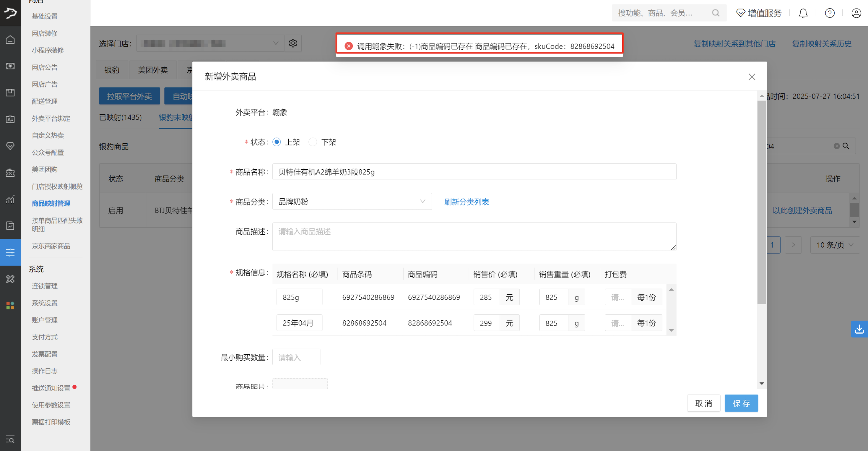Viewport: 868px width, 451px height.
Task: Click the 刷新分类列表 link
Action: (466, 202)
